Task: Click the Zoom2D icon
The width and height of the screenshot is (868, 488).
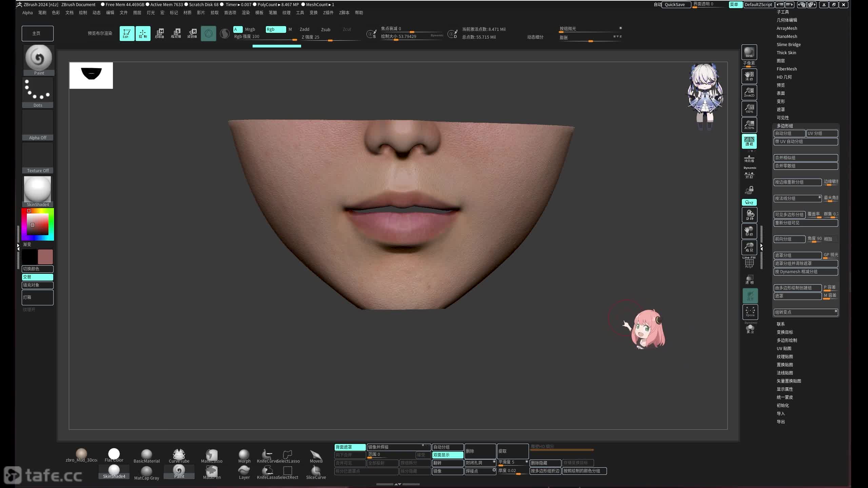Action: point(749,92)
